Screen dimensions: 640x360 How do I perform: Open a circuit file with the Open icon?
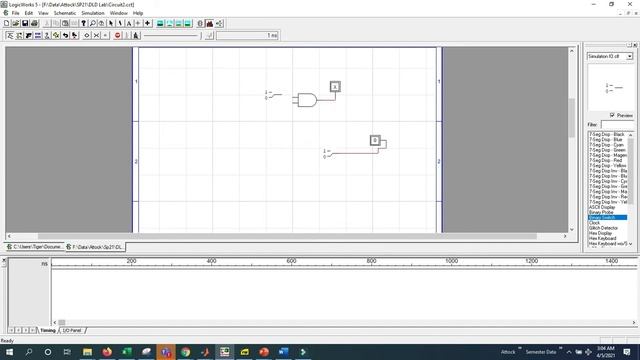pos(16,24)
